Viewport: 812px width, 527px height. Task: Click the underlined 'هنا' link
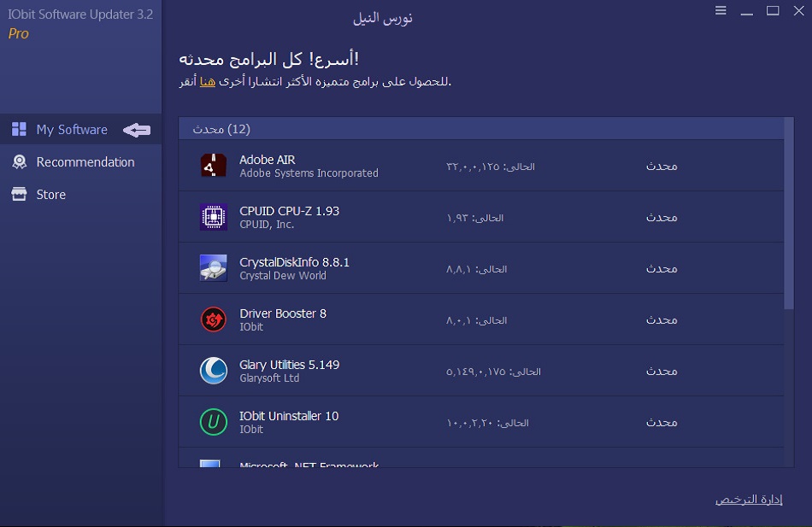pos(208,82)
